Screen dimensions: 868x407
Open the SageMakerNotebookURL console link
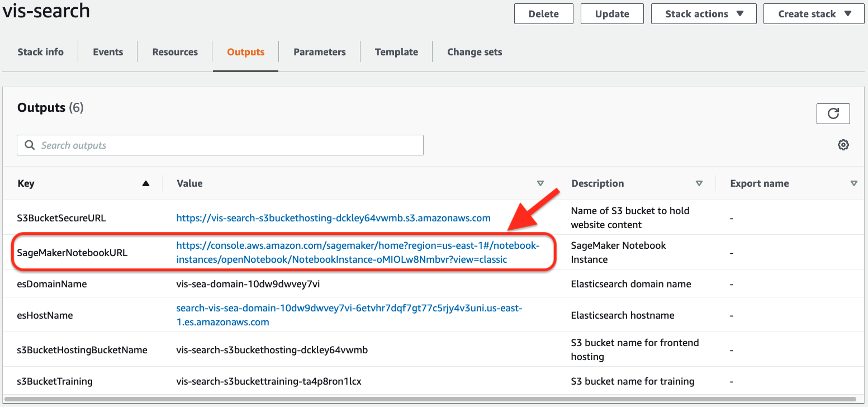click(358, 253)
